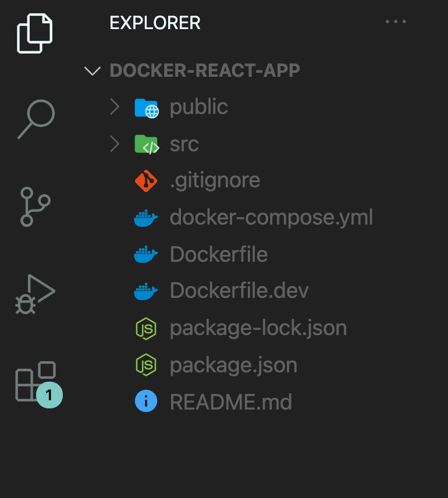Open docker-compose.yml file
Image resolution: width=448 pixels, height=498 pixels.
click(x=271, y=218)
